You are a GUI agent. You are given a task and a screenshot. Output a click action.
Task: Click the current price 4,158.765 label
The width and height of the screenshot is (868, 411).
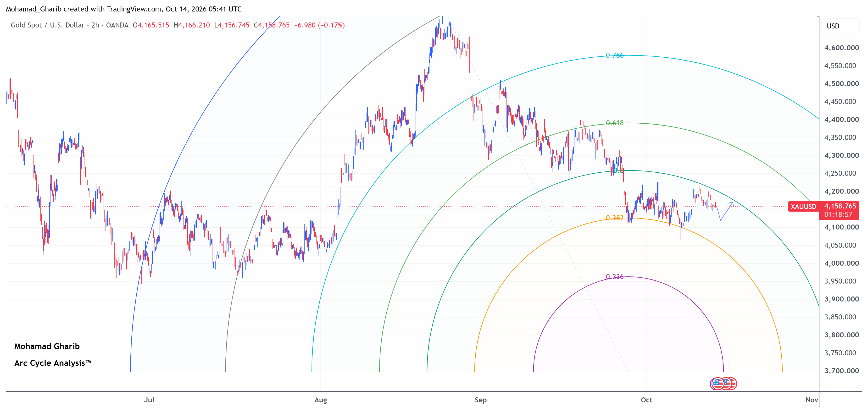840,206
